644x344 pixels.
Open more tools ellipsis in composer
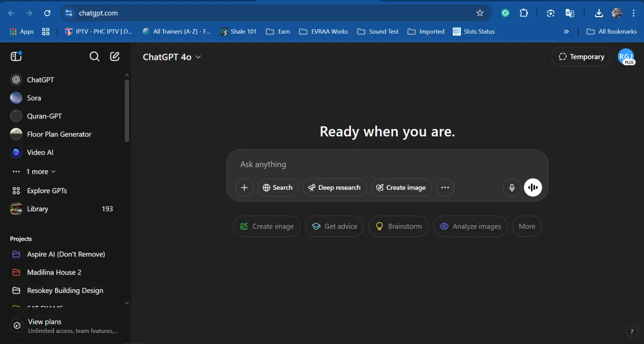point(445,187)
